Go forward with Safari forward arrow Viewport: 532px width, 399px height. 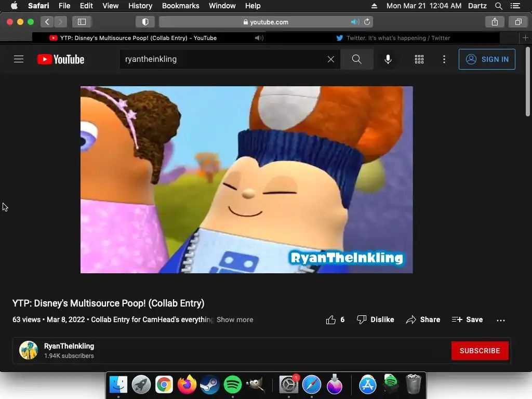tap(60, 22)
